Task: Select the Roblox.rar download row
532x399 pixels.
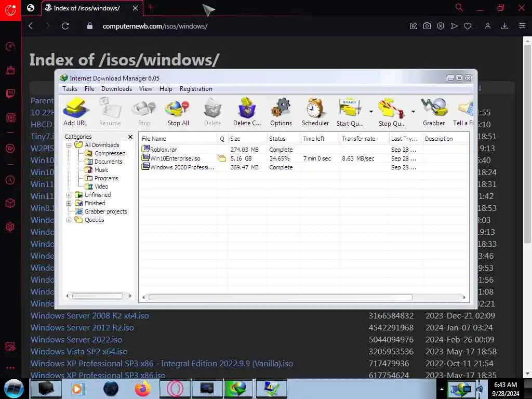Action: (303, 150)
